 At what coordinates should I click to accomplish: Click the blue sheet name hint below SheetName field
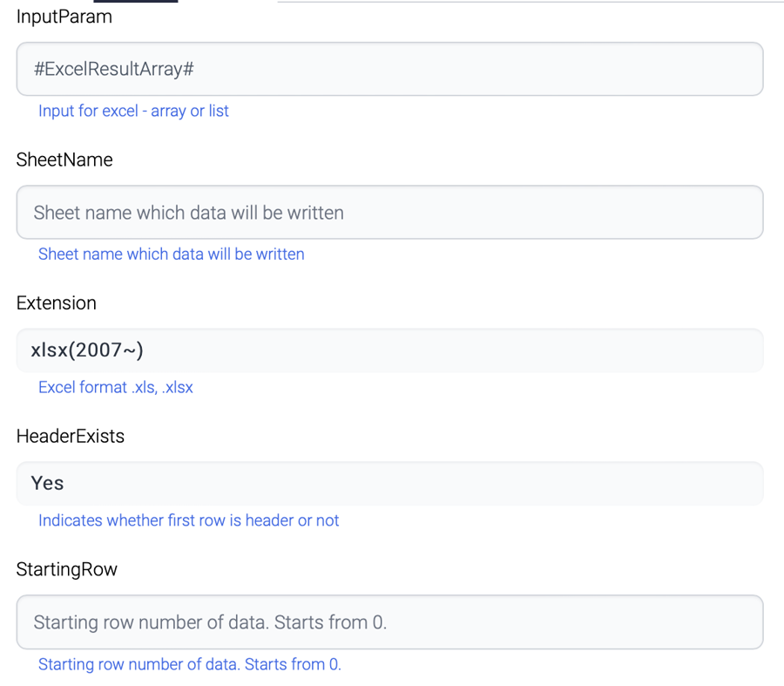(171, 254)
